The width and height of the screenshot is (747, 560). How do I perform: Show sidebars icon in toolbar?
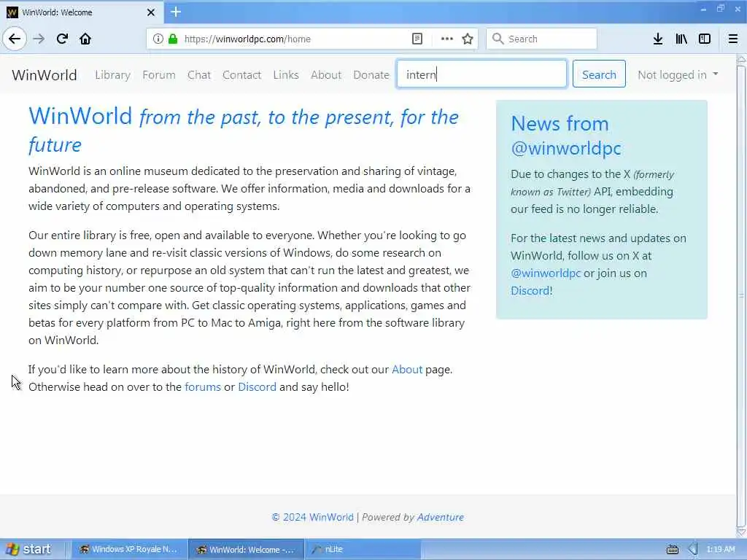point(705,39)
